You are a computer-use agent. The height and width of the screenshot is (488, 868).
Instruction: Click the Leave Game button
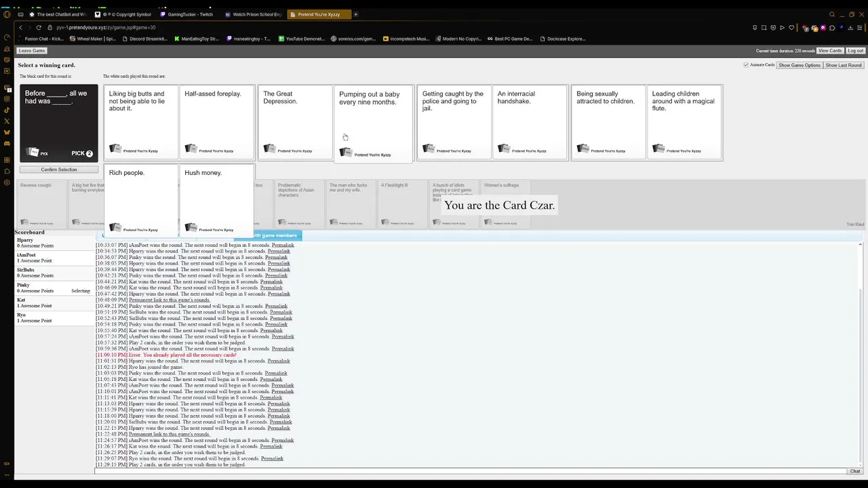click(x=32, y=51)
